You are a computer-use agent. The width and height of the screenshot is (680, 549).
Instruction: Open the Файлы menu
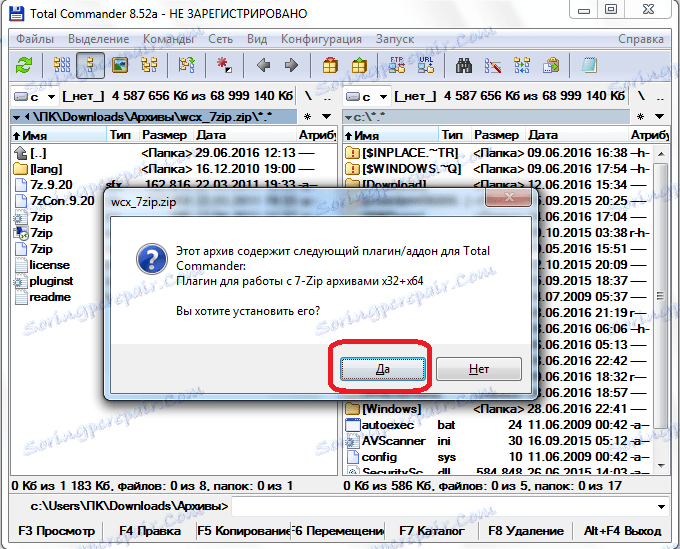pyautogui.click(x=35, y=39)
